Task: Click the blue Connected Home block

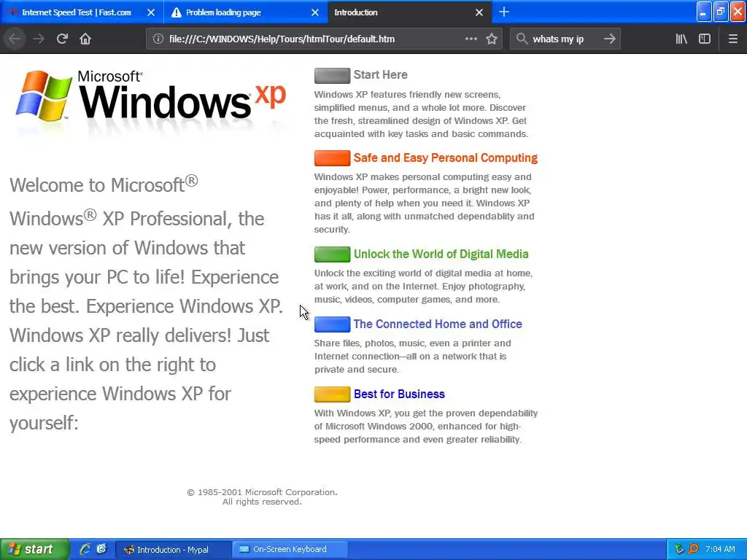Action: click(x=332, y=324)
